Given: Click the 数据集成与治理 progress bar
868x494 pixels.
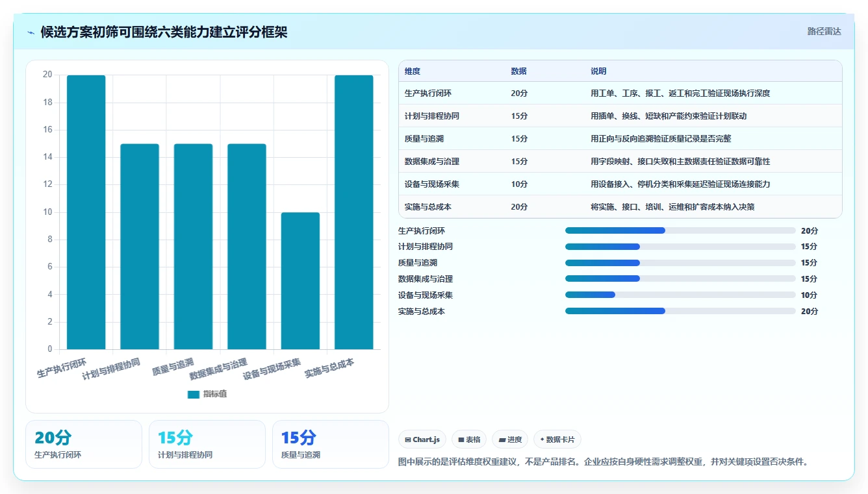Looking at the screenshot, I should (x=680, y=278).
